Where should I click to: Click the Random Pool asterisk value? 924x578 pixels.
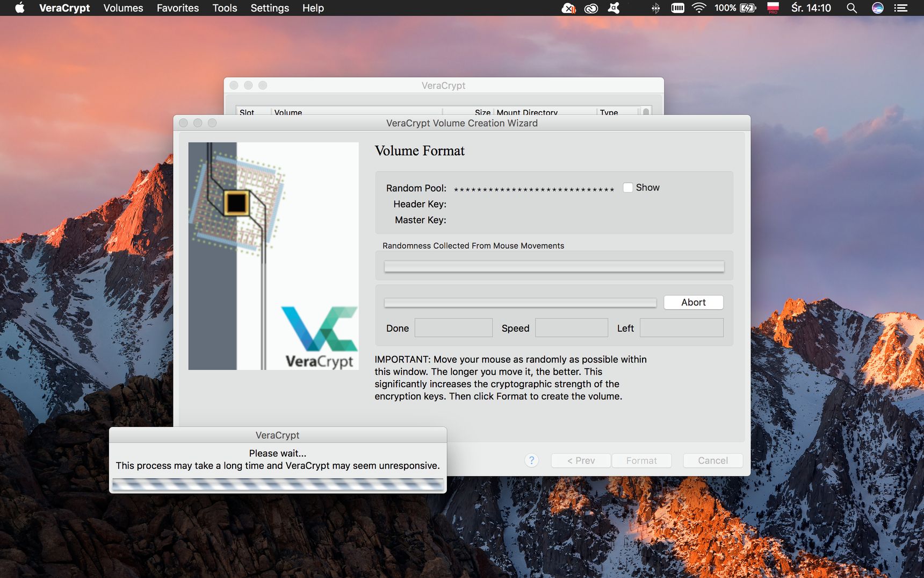(x=534, y=189)
